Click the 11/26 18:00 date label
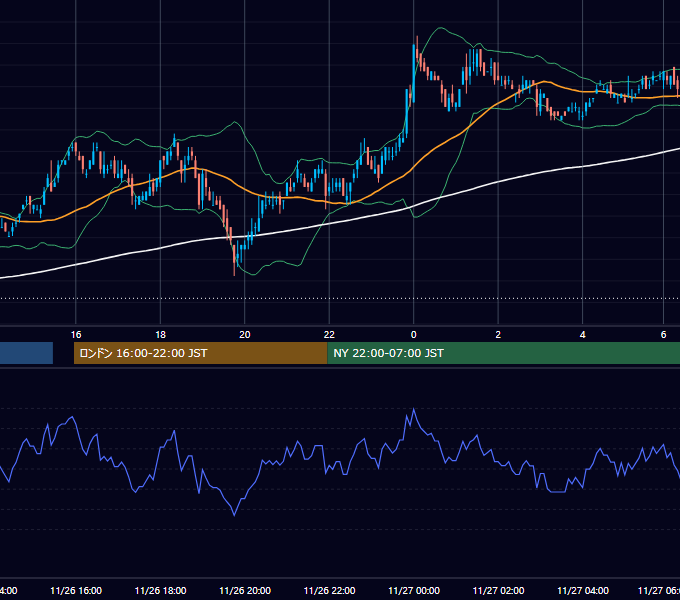680x600 pixels. [160, 590]
